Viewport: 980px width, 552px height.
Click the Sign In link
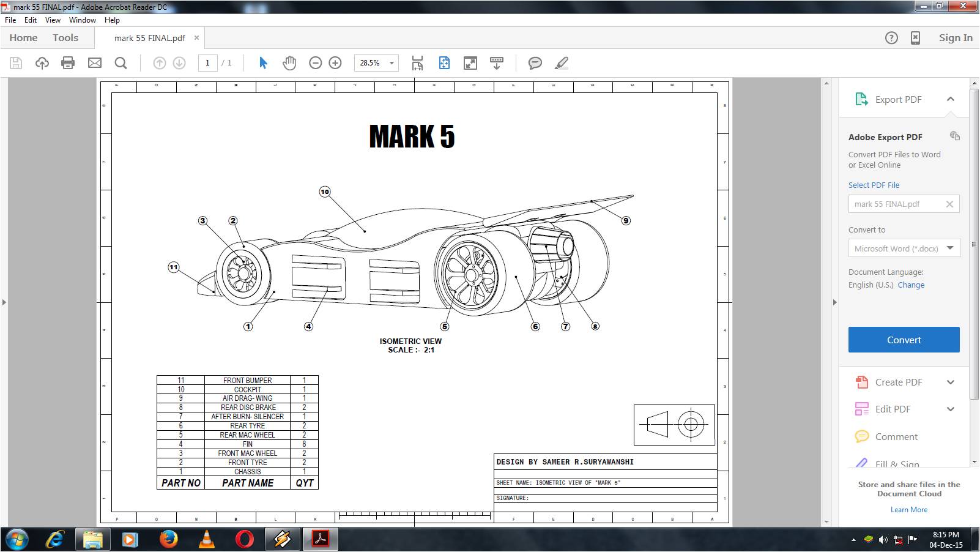click(x=956, y=38)
